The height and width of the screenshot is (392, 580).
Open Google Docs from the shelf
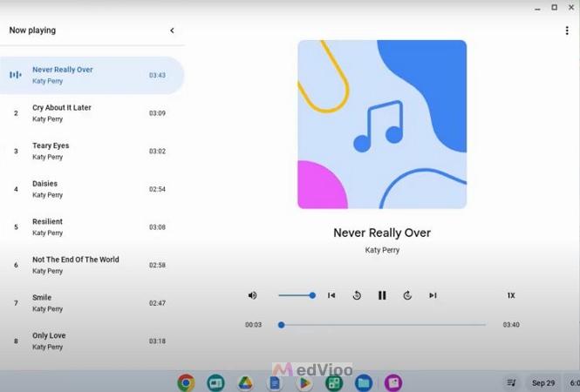coord(275,382)
